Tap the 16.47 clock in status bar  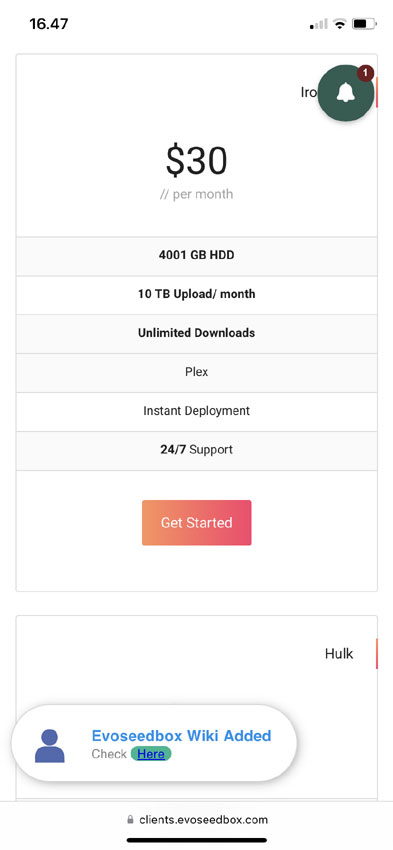(x=49, y=24)
